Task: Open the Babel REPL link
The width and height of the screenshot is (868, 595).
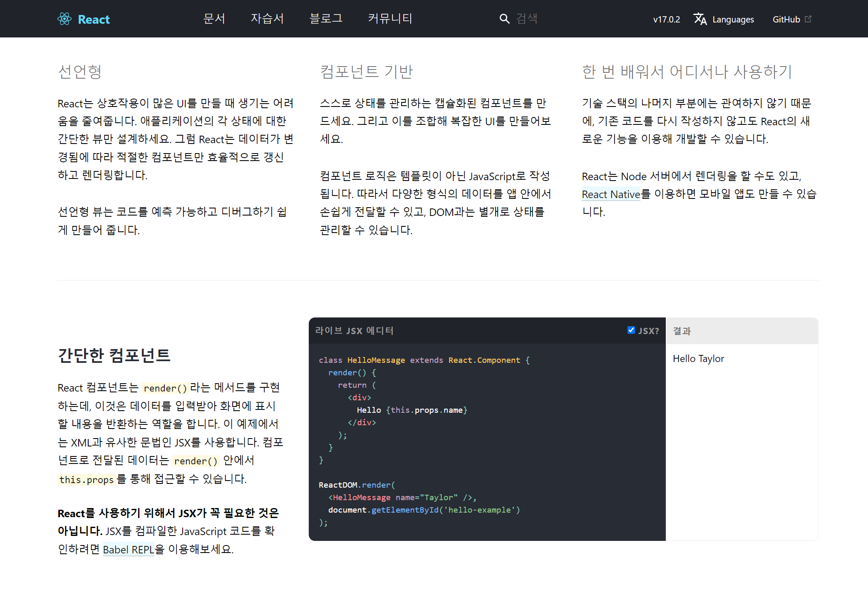Action: tap(128, 550)
